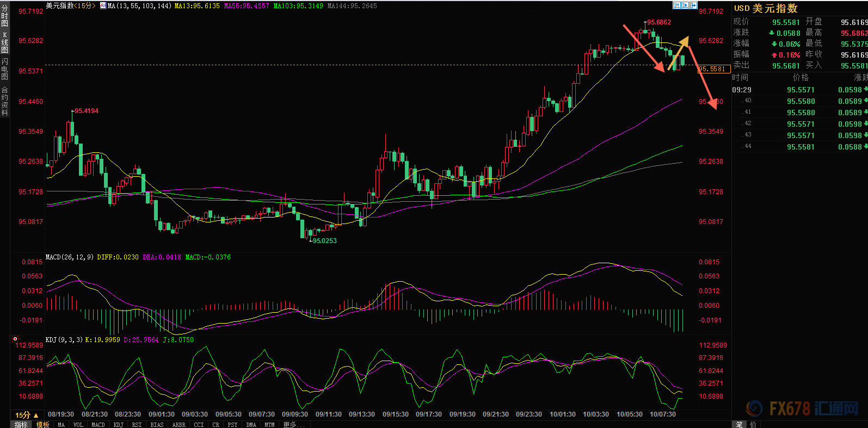
Task: Click the 美元指数<15分> chart title
Action: (x=71, y=6)
